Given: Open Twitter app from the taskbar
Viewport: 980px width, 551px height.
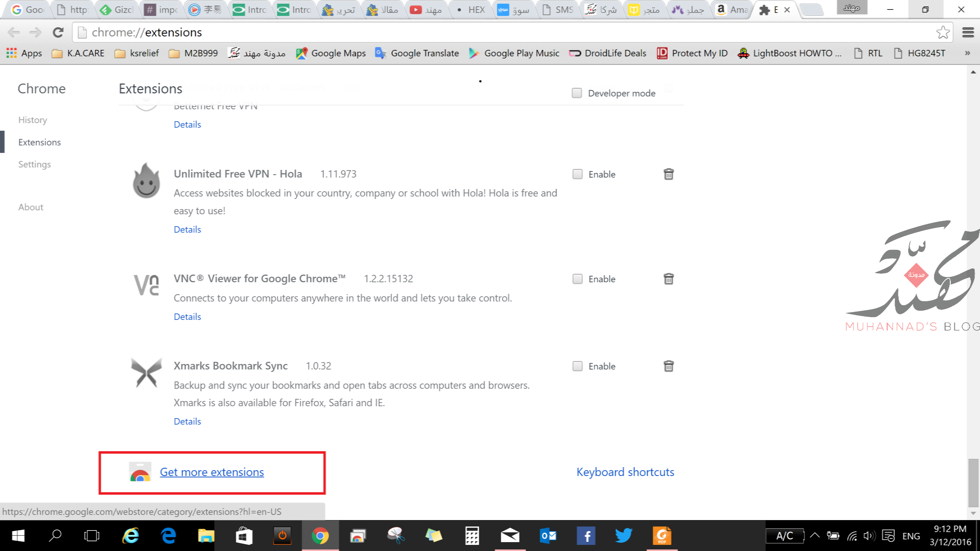Looking at the screenshot, I should (x=624, y=536).
